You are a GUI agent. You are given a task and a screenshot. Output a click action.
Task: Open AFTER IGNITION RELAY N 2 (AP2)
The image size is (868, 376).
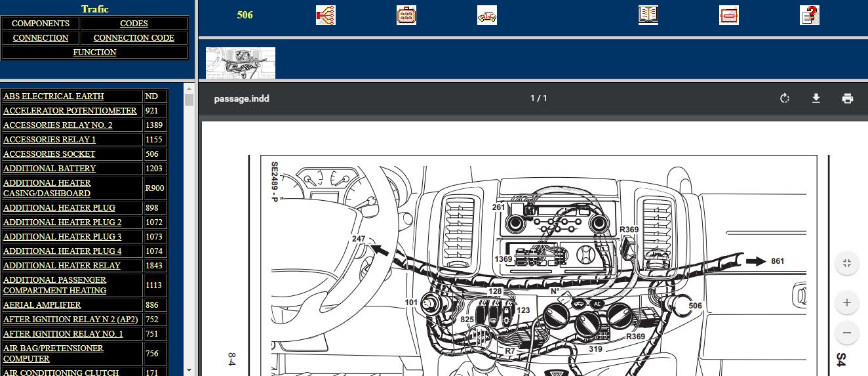[x=71, y=320]
